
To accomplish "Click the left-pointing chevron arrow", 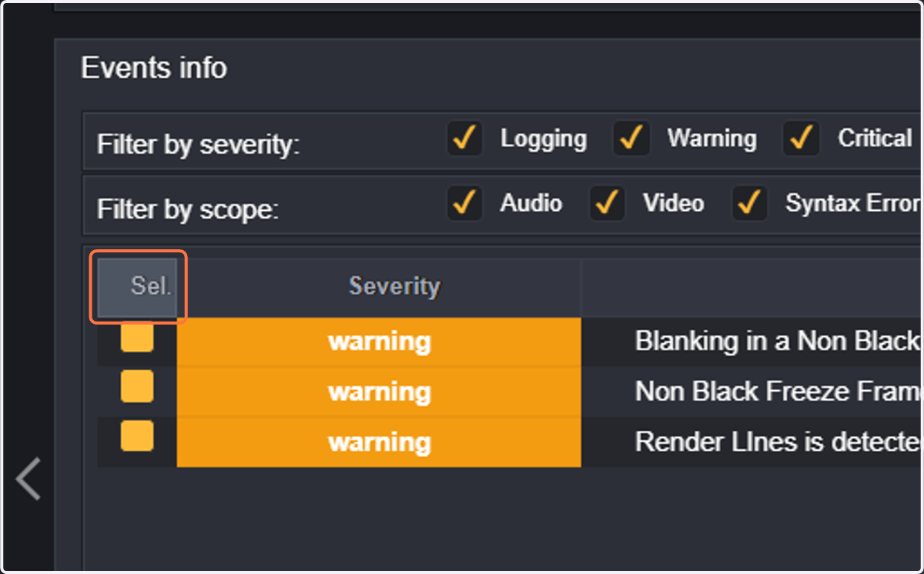I will [28, 479].
